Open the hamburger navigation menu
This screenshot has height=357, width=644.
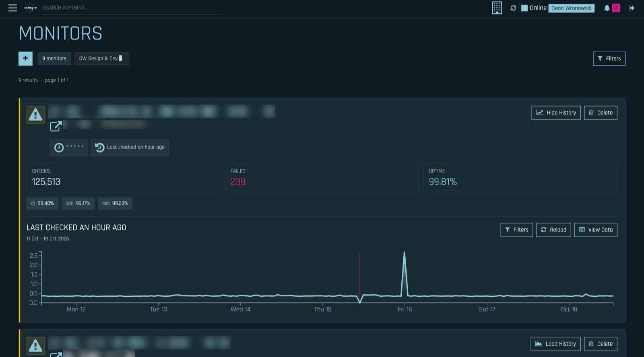pyautogui.click(x=12, y=8)
